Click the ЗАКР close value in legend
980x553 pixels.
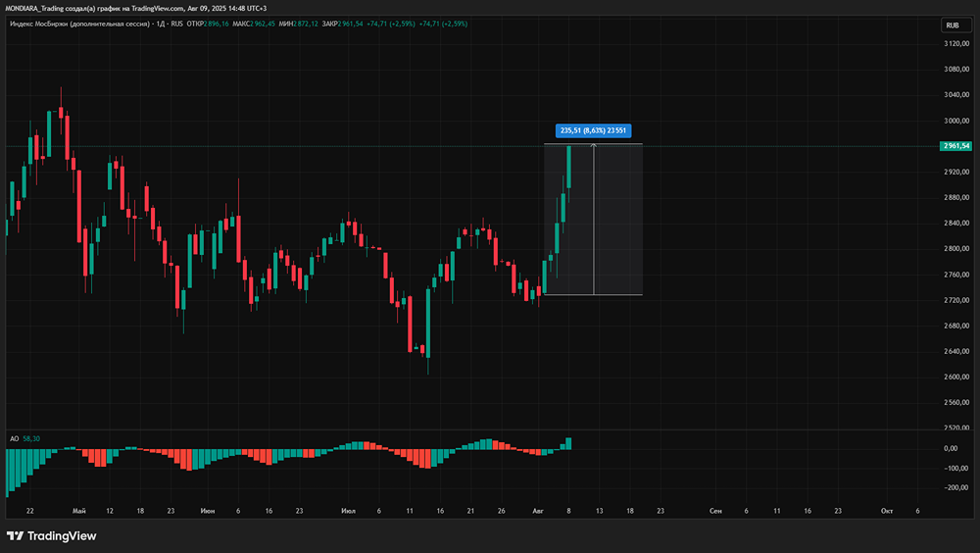coord(351,24)
